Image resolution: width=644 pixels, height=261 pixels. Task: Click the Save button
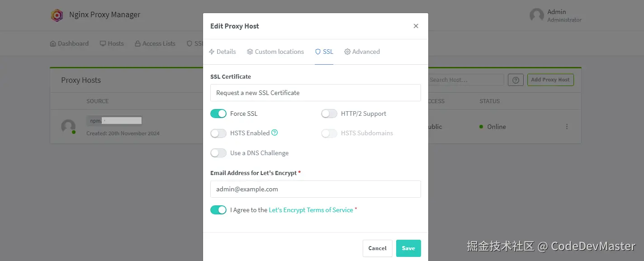pos(408,248)
